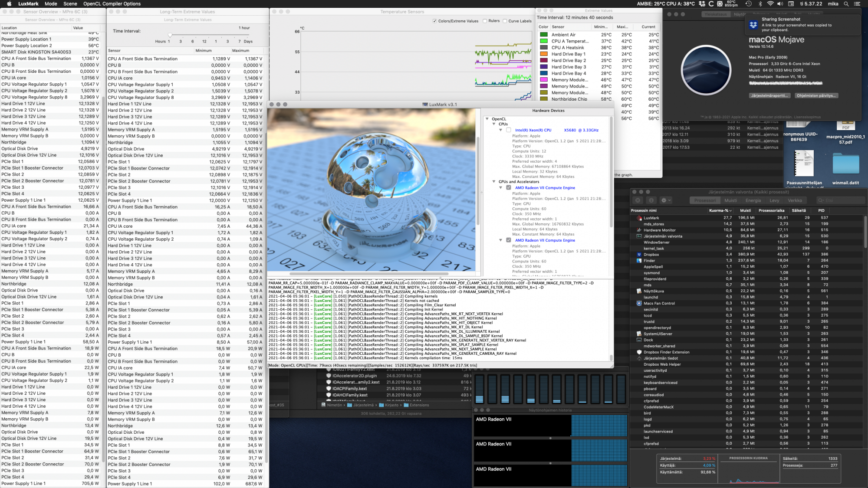The height and width of the screenshot is (488, 868).
Task: Open Spotlight search magnifier icon
Action: 846,3
